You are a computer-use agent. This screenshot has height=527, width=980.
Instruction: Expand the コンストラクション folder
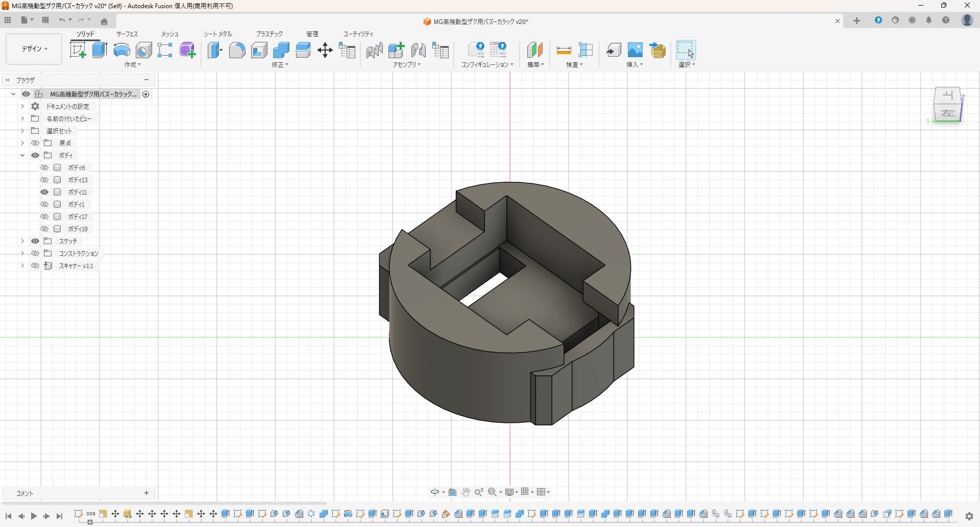(22, 253)
